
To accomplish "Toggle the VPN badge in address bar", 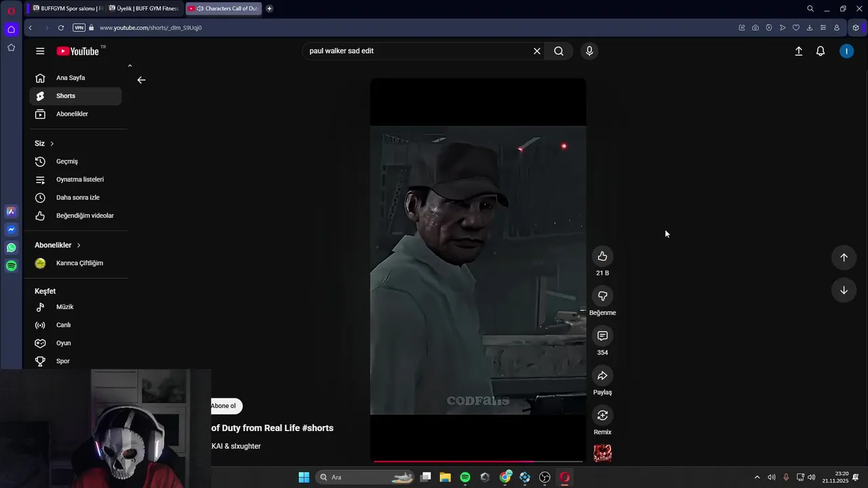I will pos(79,28).
